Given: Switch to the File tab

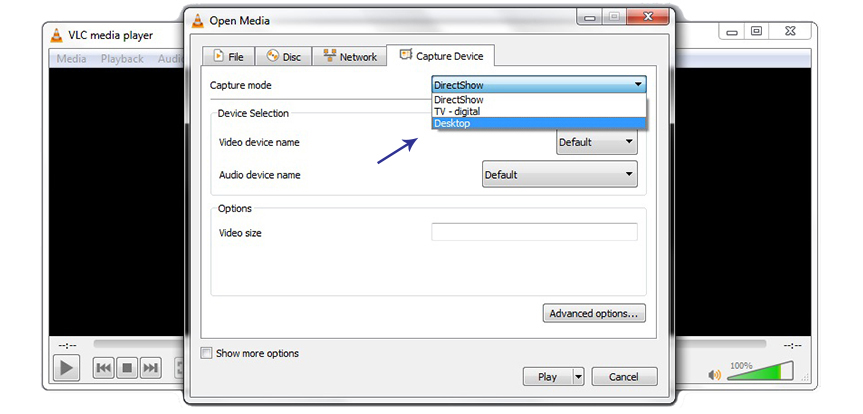Looking at the screenshot, I should pyautogui.click(x=228, y=56).
